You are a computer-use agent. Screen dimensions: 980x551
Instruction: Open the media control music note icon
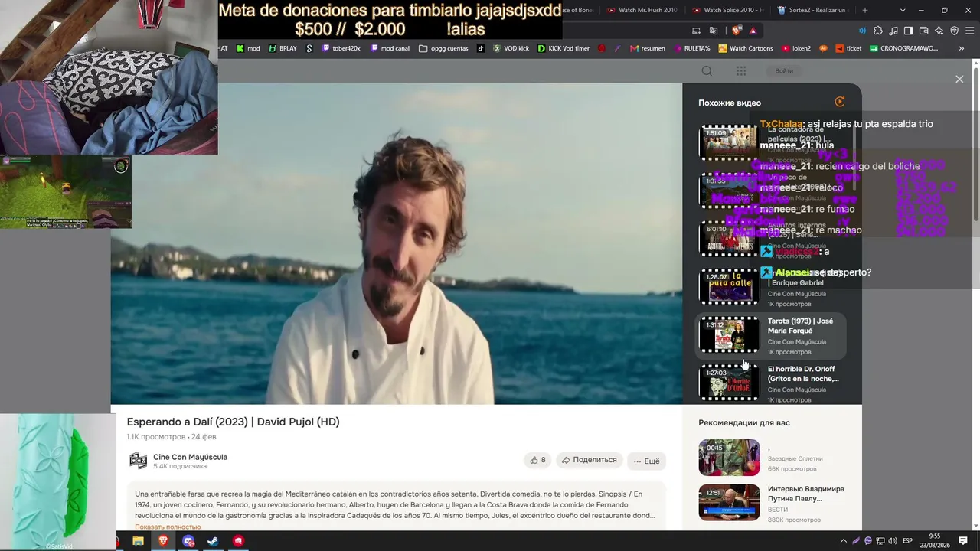[x=893, y=31]
